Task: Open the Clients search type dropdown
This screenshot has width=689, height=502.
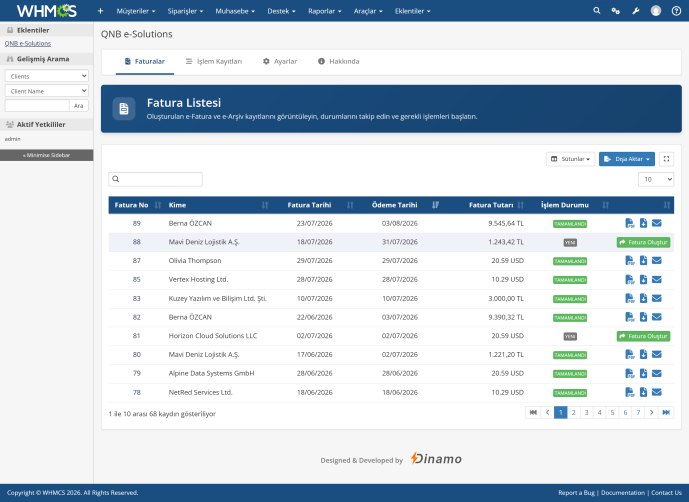Action: (x=47, y=76)
